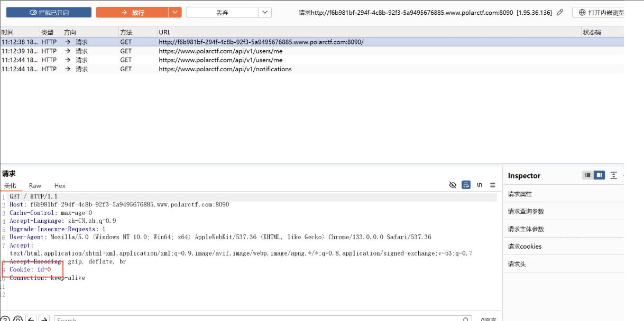Click the 丢弃 drop button
644x321 pixels.
pos(222,12)
